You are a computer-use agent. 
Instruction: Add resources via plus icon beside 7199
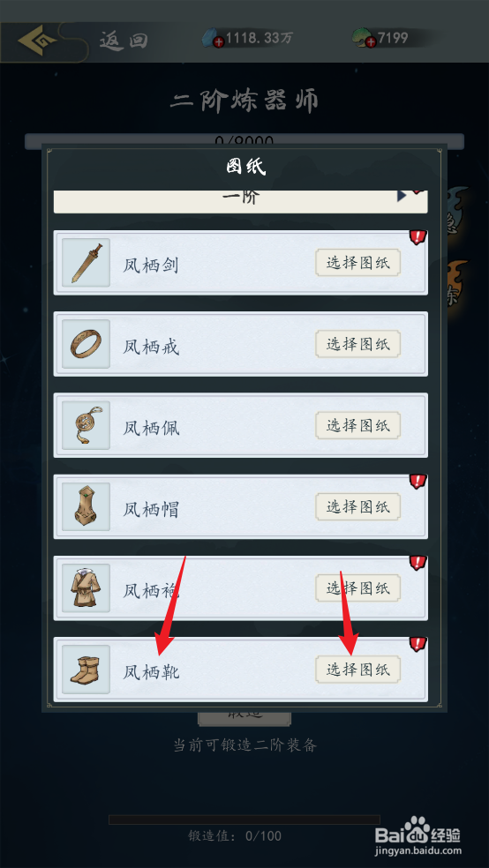(x=371, y=42)
